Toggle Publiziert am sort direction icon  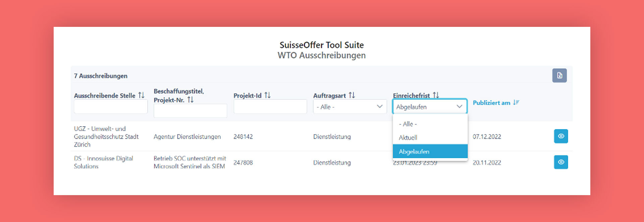pos(516,102)
